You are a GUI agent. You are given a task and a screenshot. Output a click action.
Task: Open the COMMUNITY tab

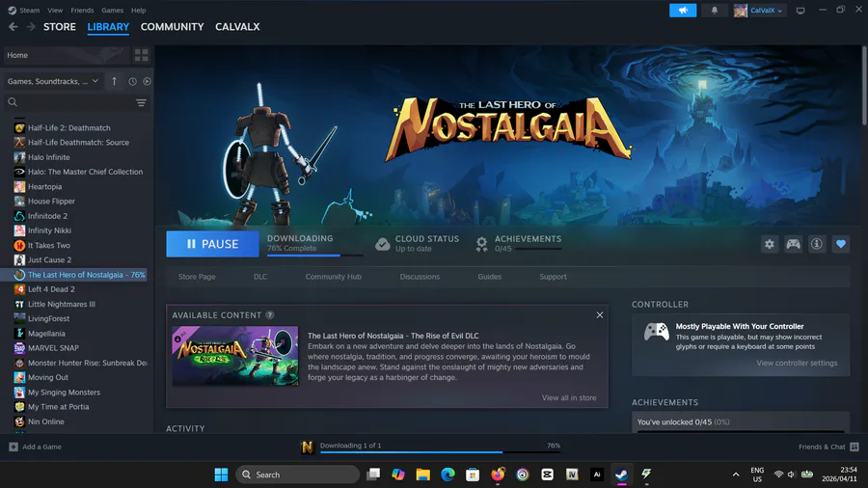coord(173,27)
